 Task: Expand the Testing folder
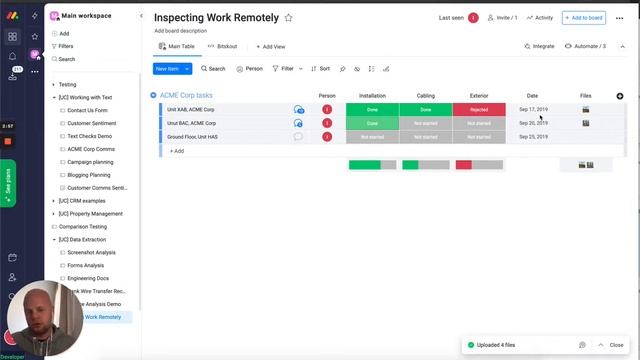pyautogui.click(x=53, y=84)
